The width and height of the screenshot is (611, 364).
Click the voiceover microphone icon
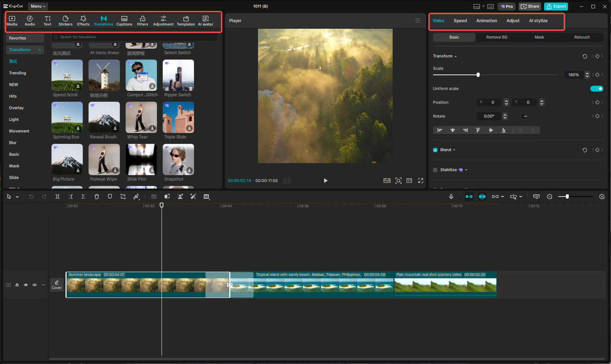tap(452, 196)
